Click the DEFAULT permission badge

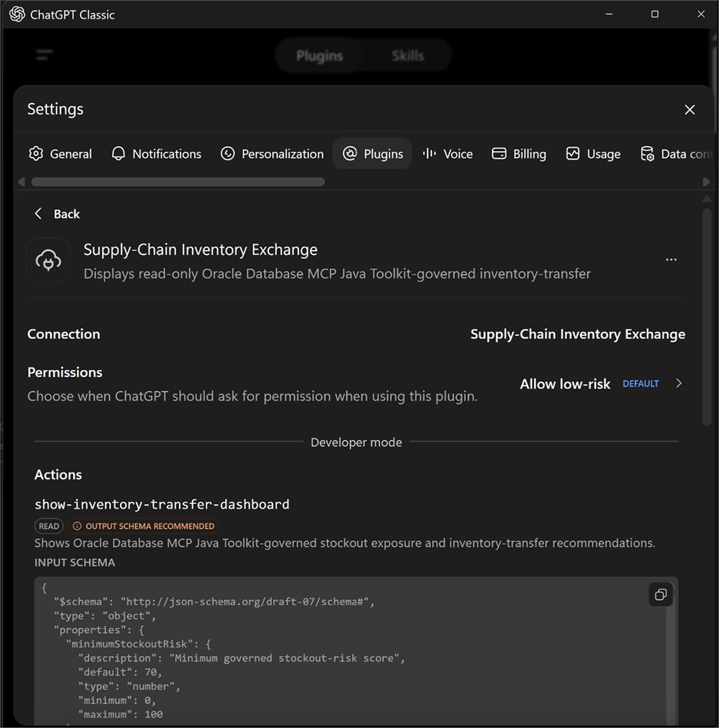641,384
